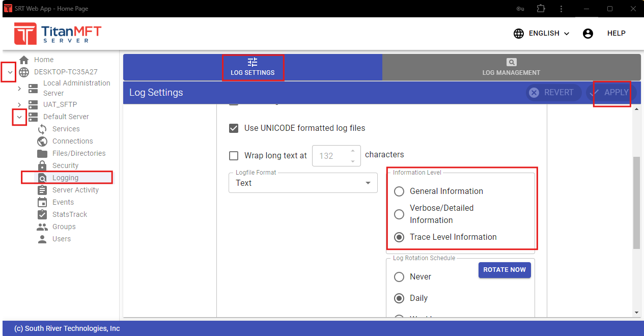644x336 pixels.
Task: Select the Log Settings tab
Action: 253,67
